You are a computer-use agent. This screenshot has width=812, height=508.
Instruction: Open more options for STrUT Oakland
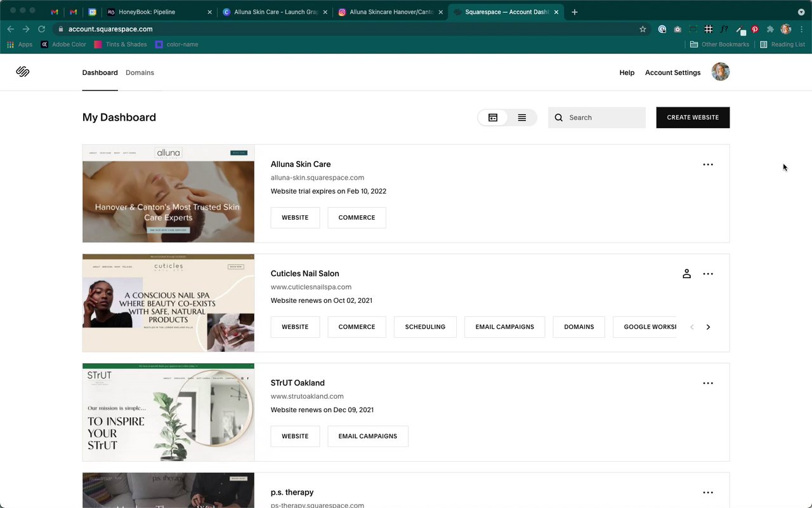[x=708, y=383]
